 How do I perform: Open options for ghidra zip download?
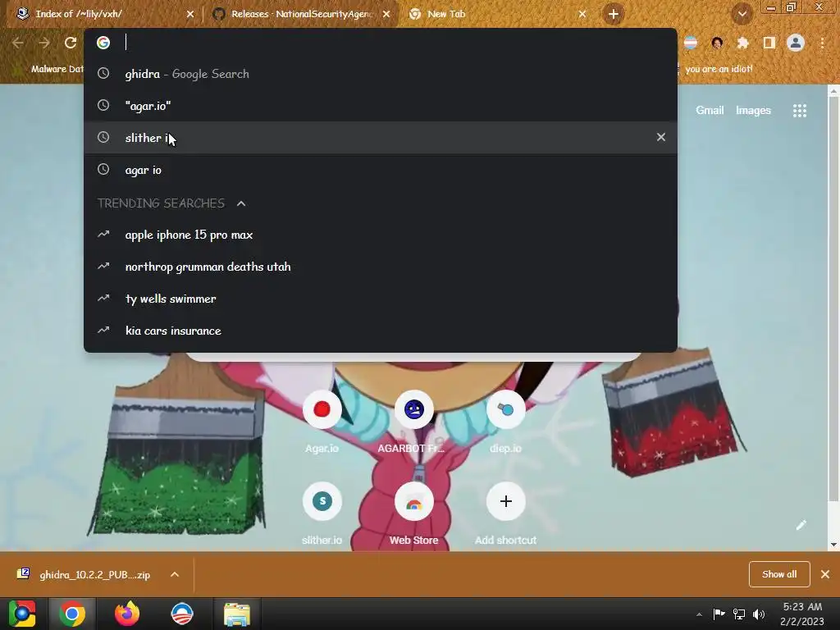[175, 574]
